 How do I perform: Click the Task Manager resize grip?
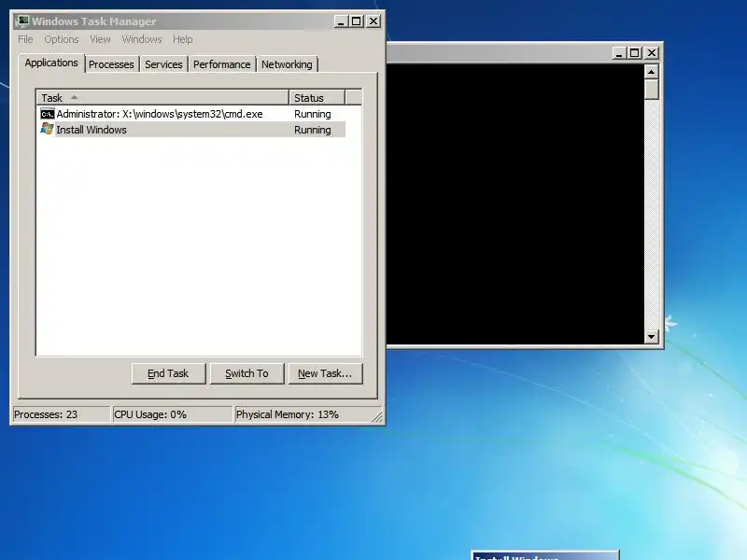(377, 416)
